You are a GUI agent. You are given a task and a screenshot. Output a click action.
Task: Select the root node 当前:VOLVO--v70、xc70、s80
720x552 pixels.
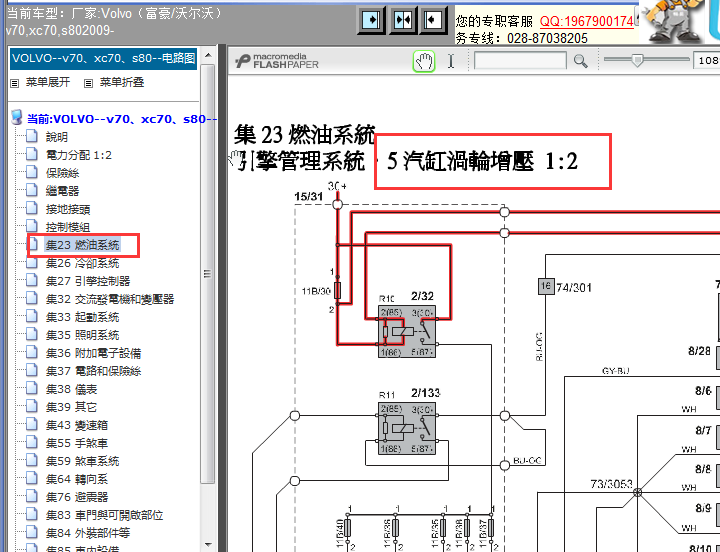tap(122, 119)
